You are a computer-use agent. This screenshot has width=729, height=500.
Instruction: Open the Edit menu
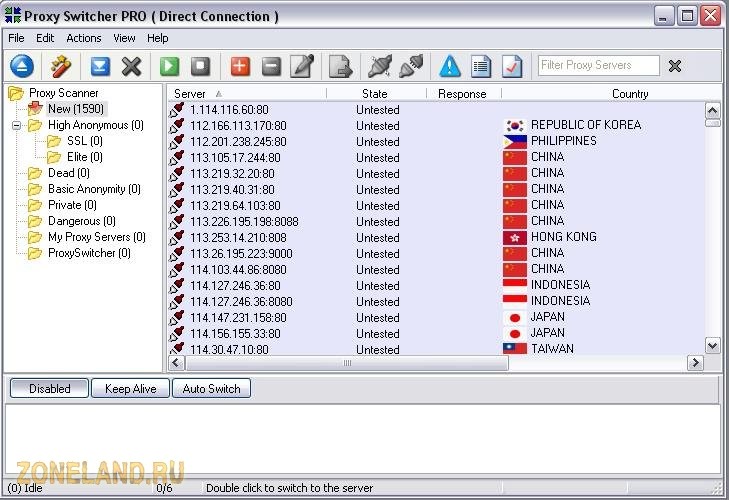tap(45, 38)
